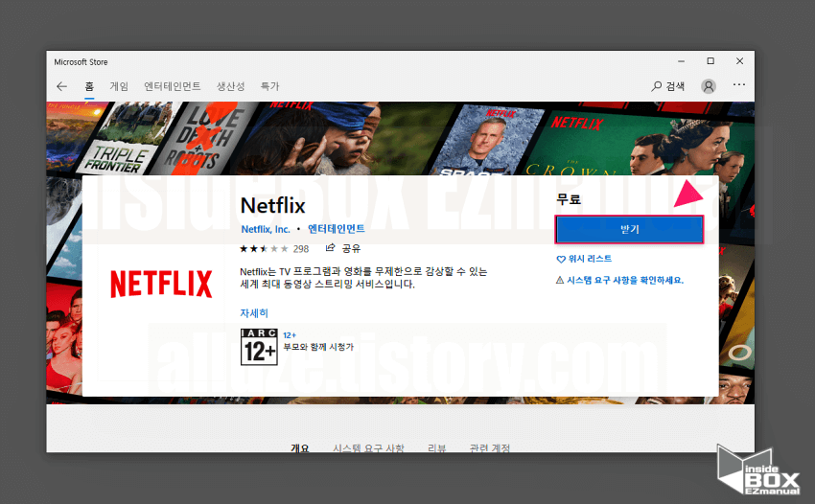Open the 엔터테인먼트 tab in navigation
Viewport: 815px width, 504px height.
(172, 86)
